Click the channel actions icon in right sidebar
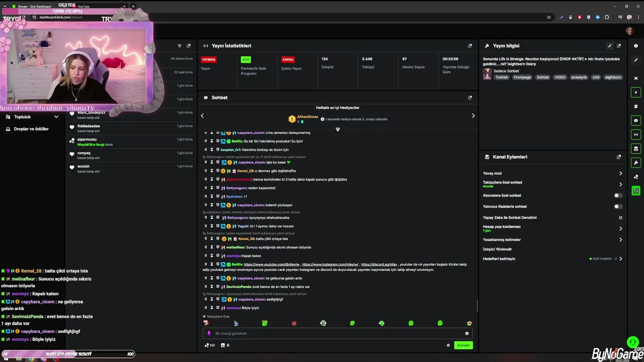The height and width of the screenshot is (362, 644). [x=636, y=149]
